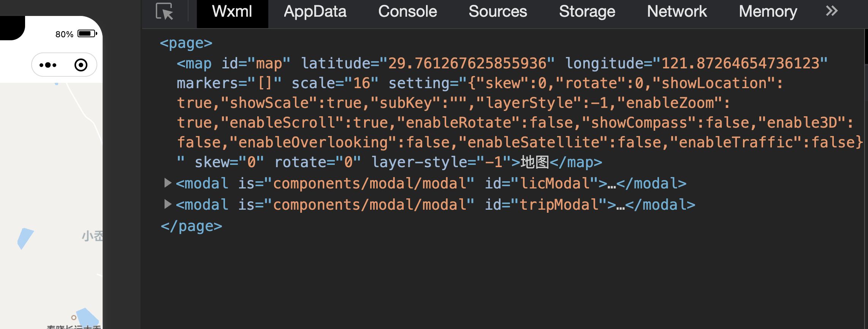Click the markers="[]" attribute
Viewport: 868px width, 329px height.
click(229, 83)
